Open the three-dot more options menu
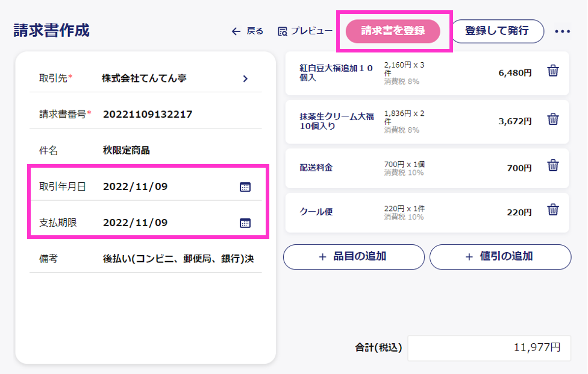The height and width of the screenshot is (374, 588). (x=562, y=31)
